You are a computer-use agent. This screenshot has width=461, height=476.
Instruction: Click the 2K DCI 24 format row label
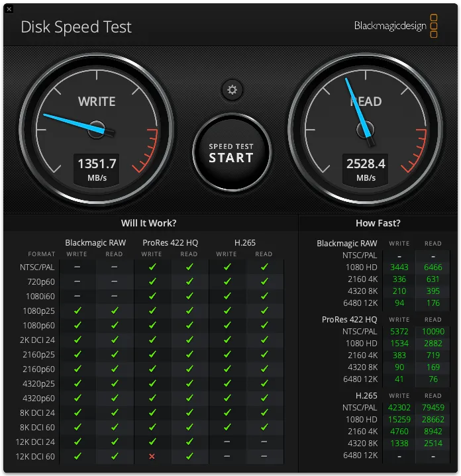37,340
